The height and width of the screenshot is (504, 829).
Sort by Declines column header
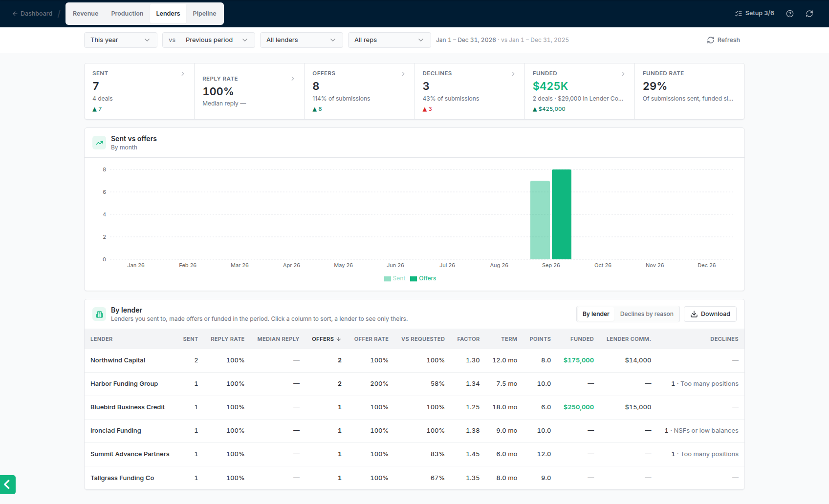[x=724, y=339]
